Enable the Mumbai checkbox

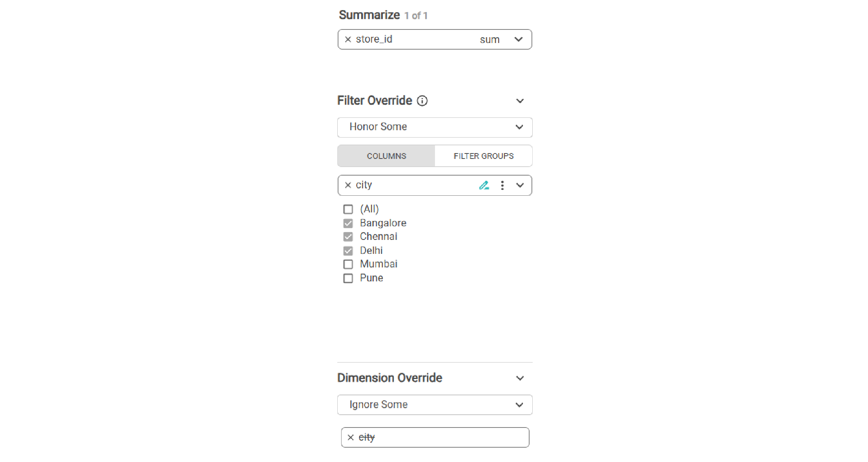(348, 264)
